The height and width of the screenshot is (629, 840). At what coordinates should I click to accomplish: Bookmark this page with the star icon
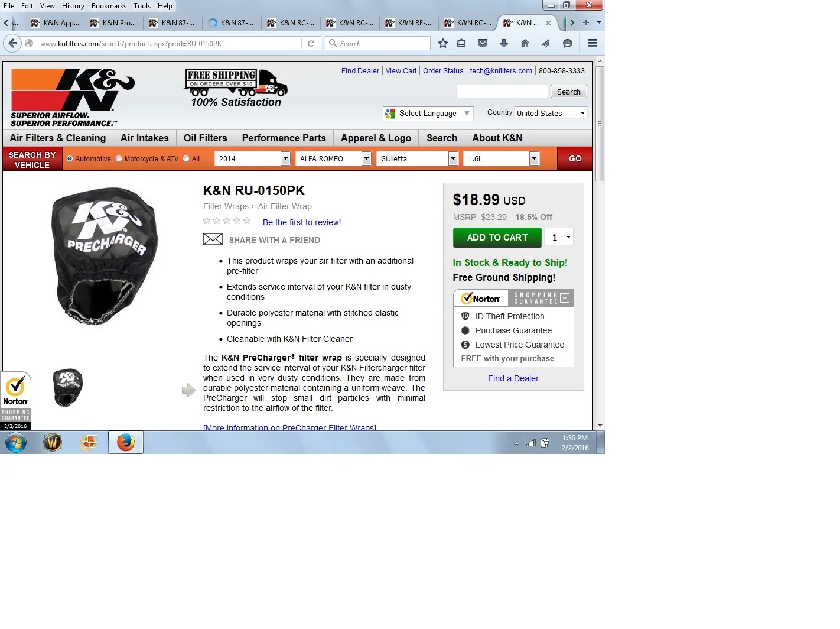pos(443,43)
